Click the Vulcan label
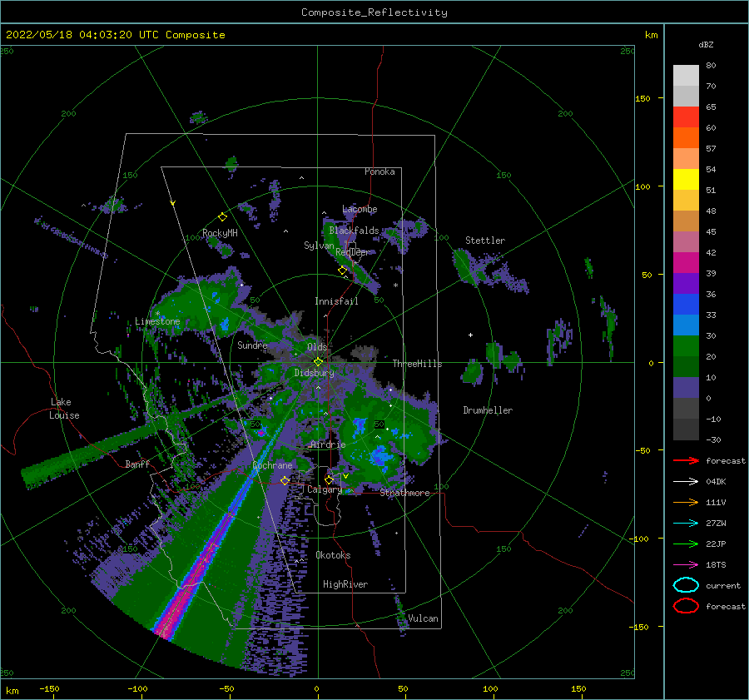The height and width of the screenshot is (700, 749). [424, 618]
